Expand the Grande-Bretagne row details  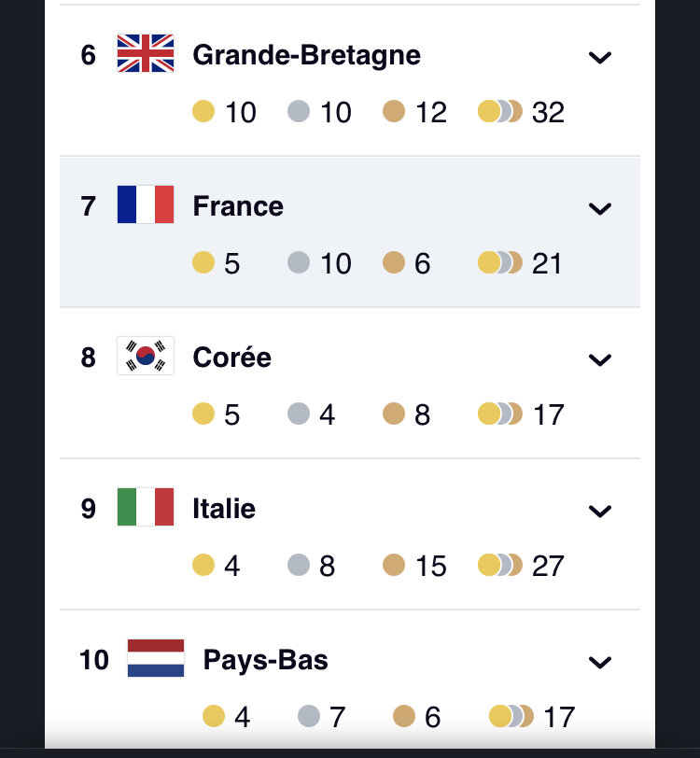coord(600,58)
